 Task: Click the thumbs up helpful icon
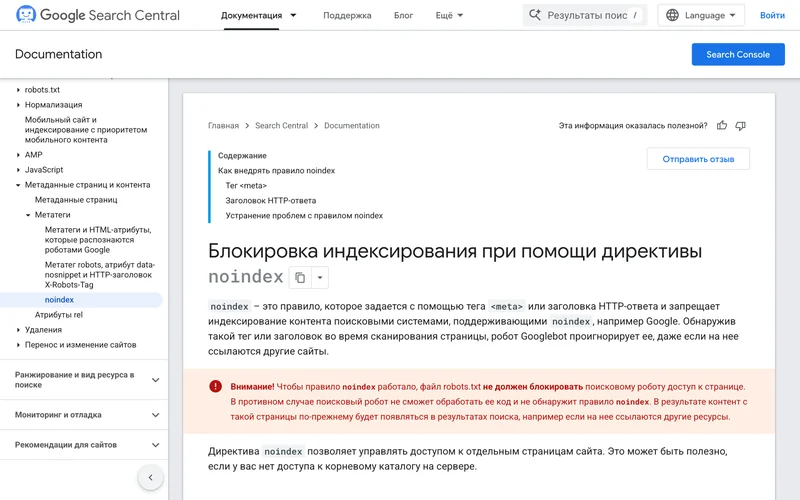(721, 126)
